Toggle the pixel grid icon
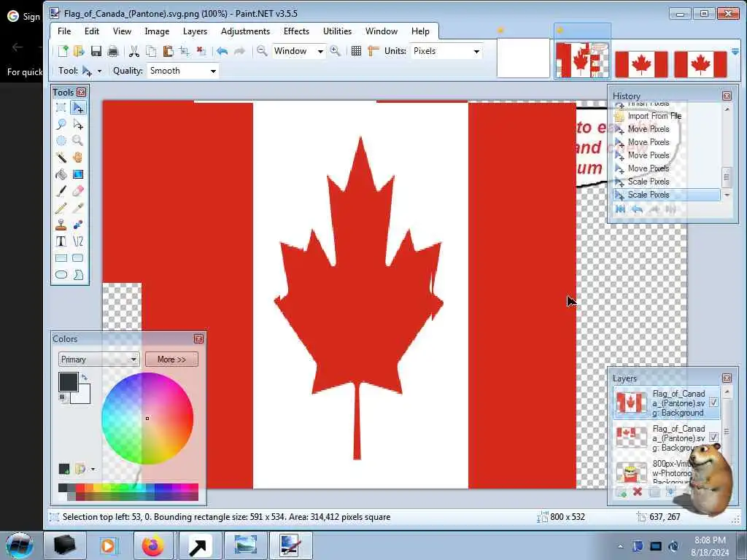This screenshot has height=560, width=747. pyautogui.click(x=356, y=51)
